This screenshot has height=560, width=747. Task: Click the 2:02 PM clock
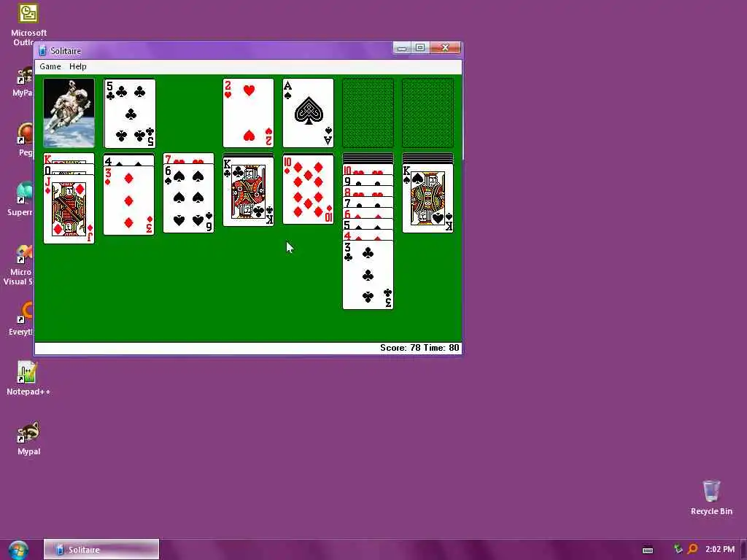coord(720,549)
